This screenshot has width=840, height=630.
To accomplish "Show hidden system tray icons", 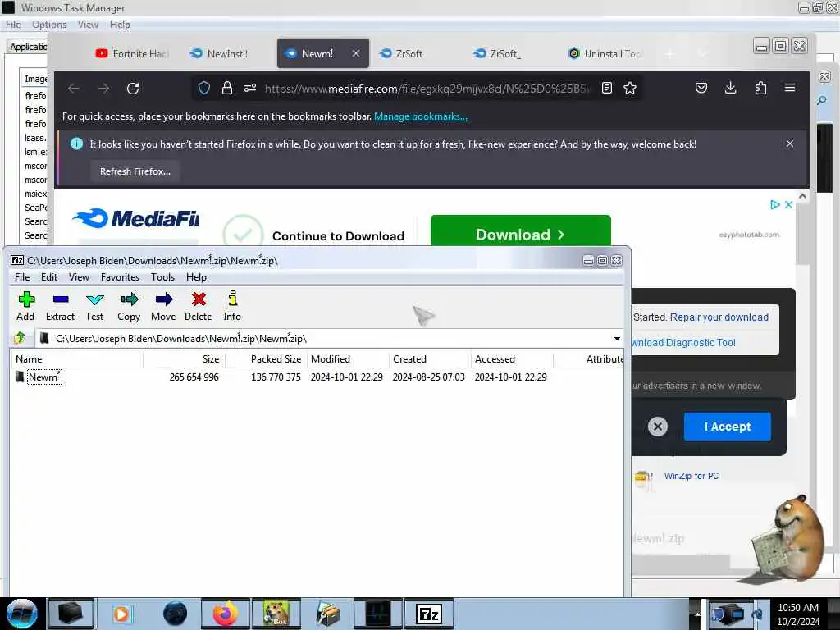I will (697, 614).
